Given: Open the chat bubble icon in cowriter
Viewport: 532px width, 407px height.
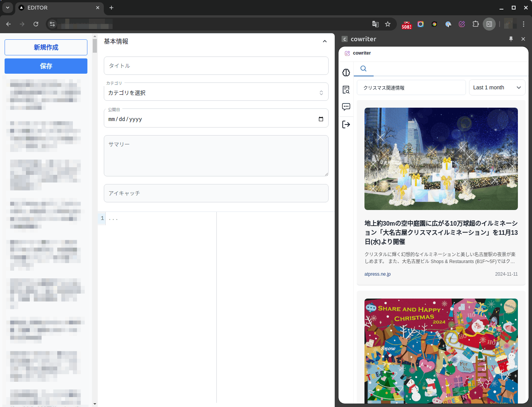Looking at the screenshot, I should coord(346,107).
